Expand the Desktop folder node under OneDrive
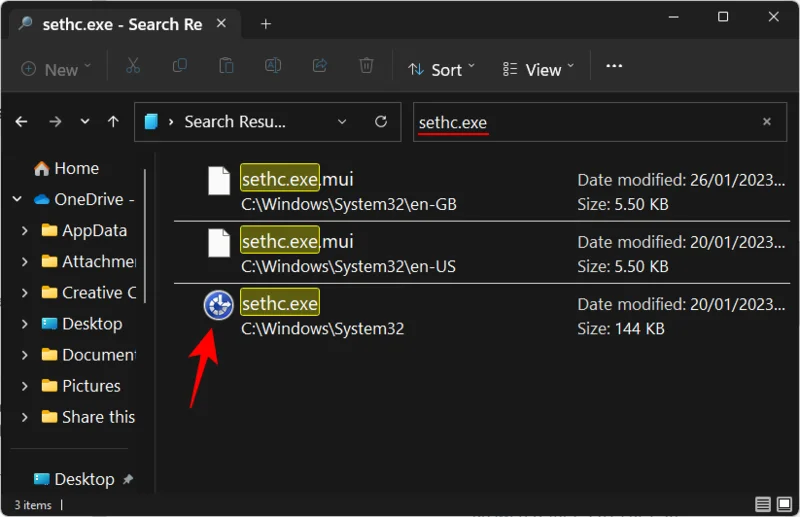This screenshot has width=800, height=517. pos(24,324)
